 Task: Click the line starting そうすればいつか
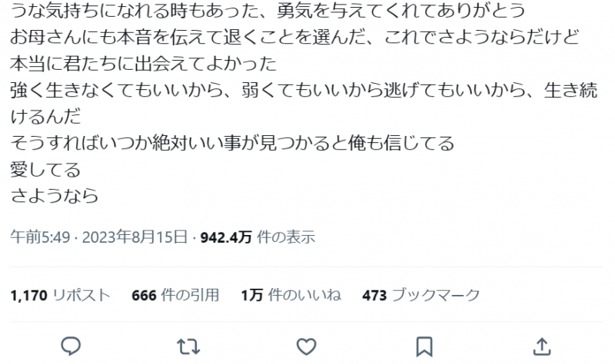[232, 143]
